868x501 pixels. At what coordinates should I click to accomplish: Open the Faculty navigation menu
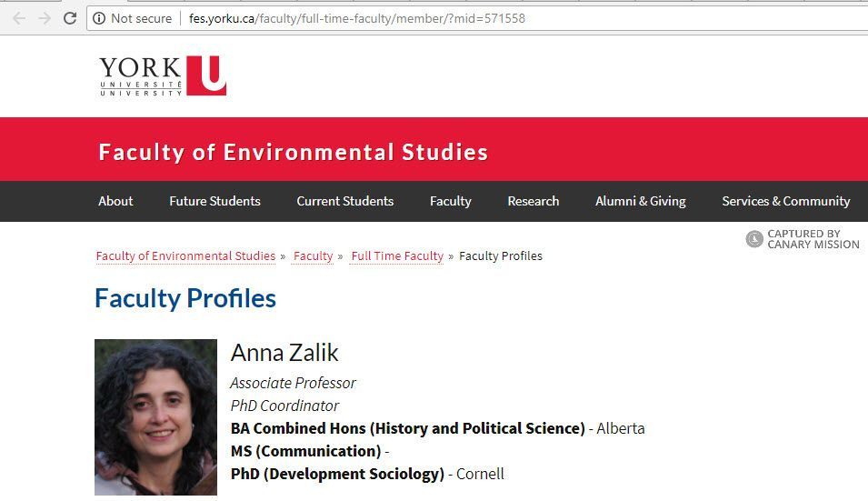click(450, 201)
